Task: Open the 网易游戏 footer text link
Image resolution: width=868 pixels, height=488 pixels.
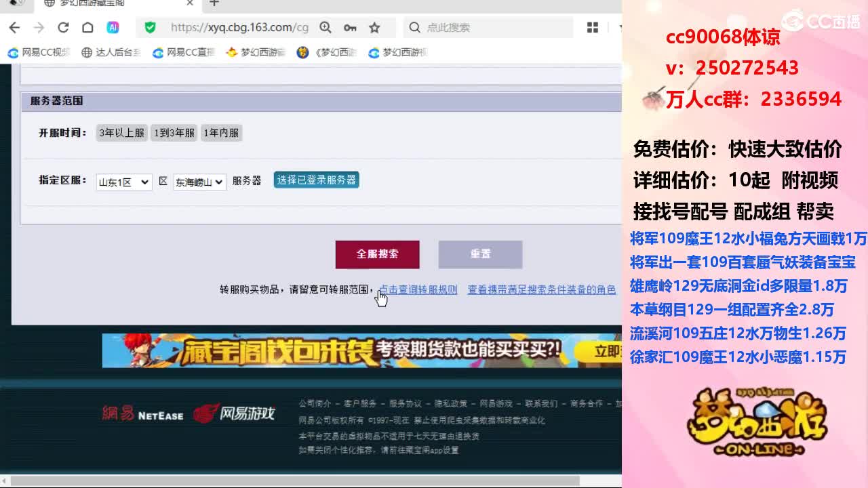Action: point(496,404)
